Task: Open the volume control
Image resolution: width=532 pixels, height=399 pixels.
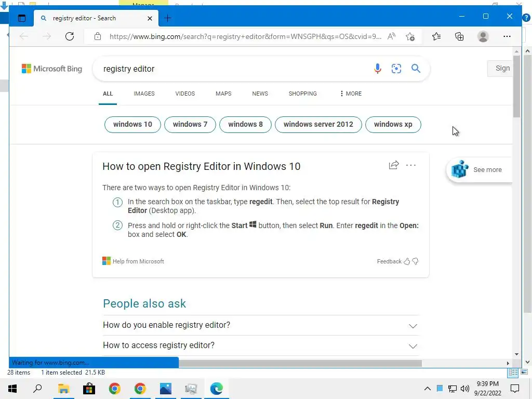Action: click(x=465, y=389)
